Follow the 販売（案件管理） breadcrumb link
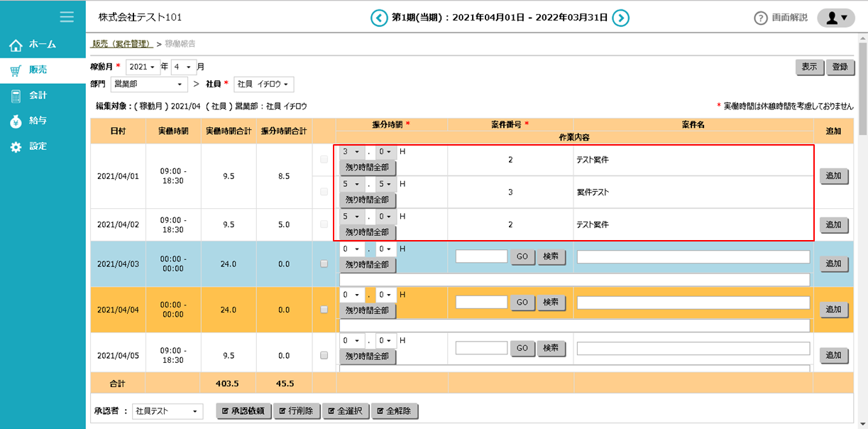This screenshot has height=429, width=868. pos(122,44)
